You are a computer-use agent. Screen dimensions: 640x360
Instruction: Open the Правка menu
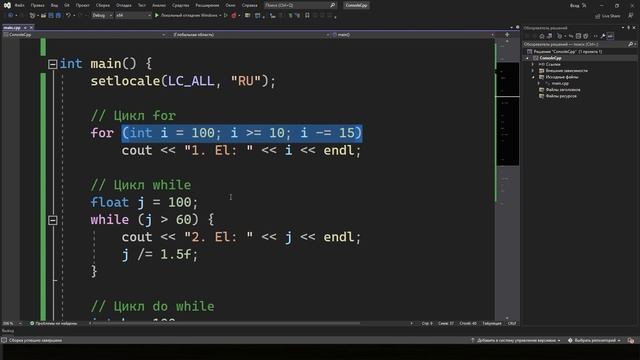pos(38,5)
